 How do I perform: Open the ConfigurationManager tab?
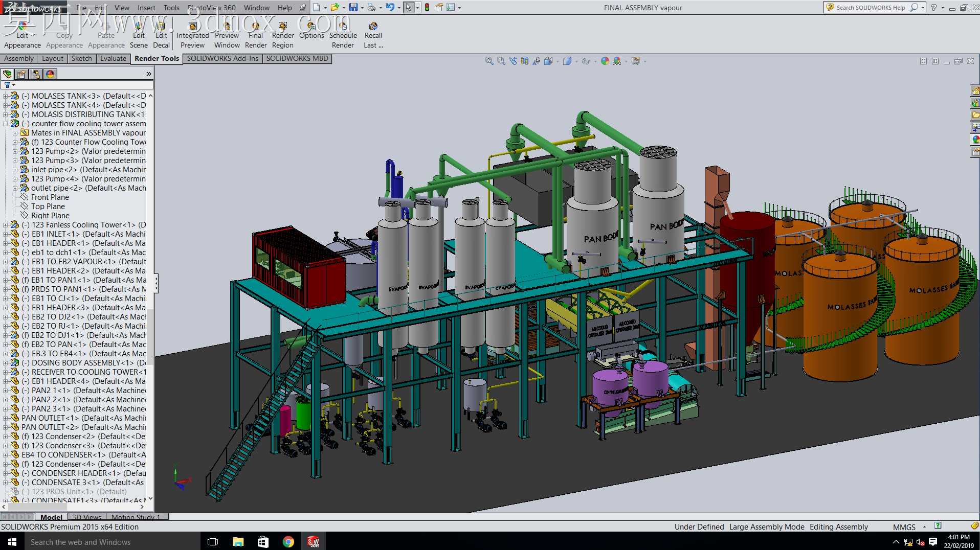coord(36,74)
